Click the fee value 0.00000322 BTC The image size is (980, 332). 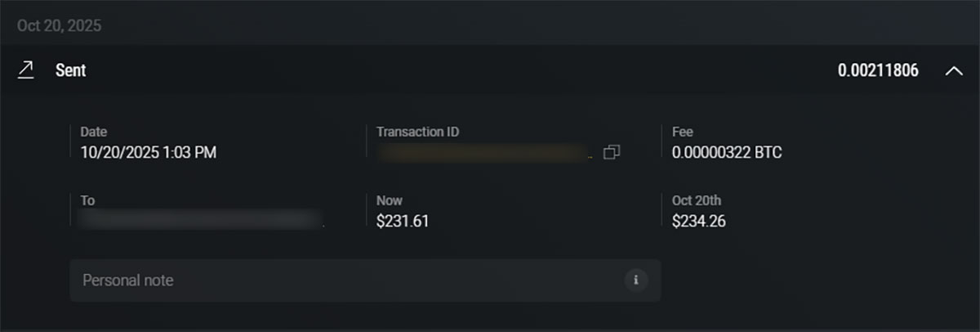(x=727, y=152)
